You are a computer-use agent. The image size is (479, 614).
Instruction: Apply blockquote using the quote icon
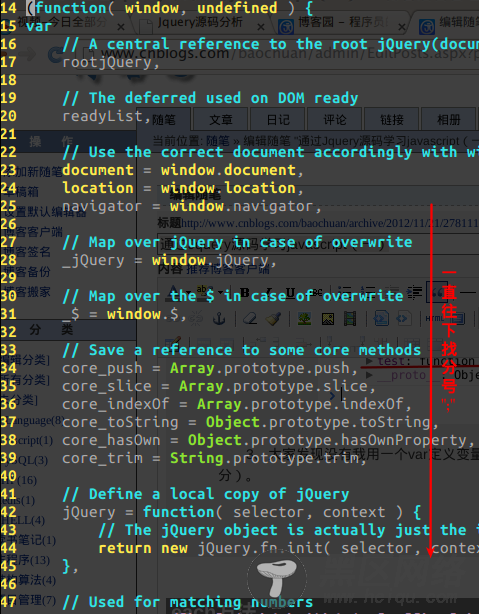(436, 292)
